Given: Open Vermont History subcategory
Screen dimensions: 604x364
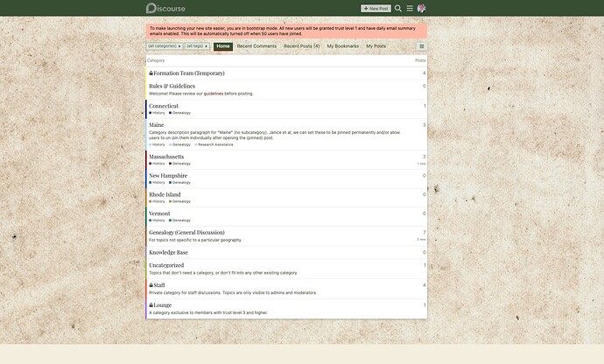Looking at the screenshot, I should point(158,220).
